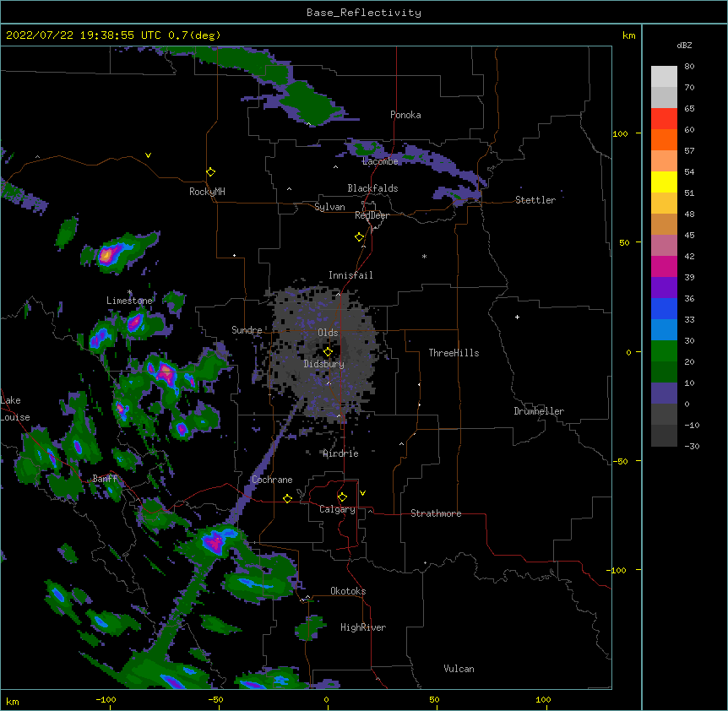Image resolution: width=728 pixels, height=711 pixels.
Task: Click the Lacombe city label
Action: [x=380, y=161]
